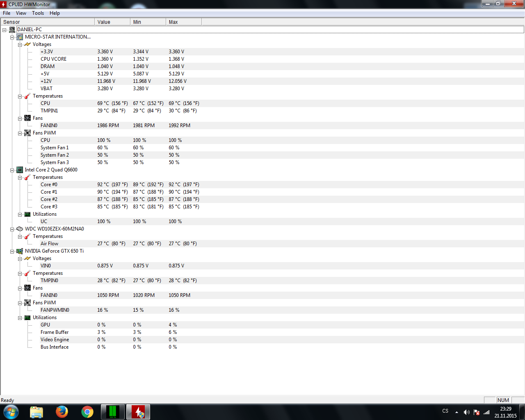This screenshot has height=420, width=525.
Task: Show hidden system tray icons
Action: [x=457, y=412]
